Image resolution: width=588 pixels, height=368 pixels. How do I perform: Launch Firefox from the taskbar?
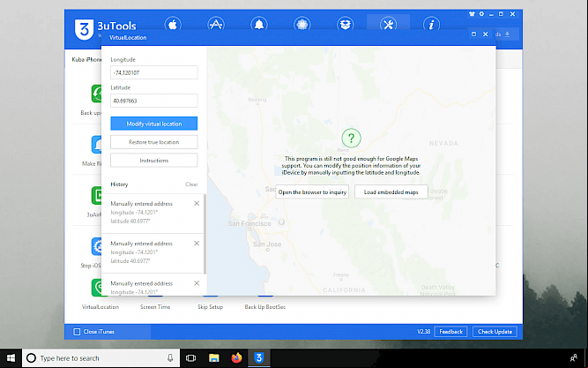(236, 358)
